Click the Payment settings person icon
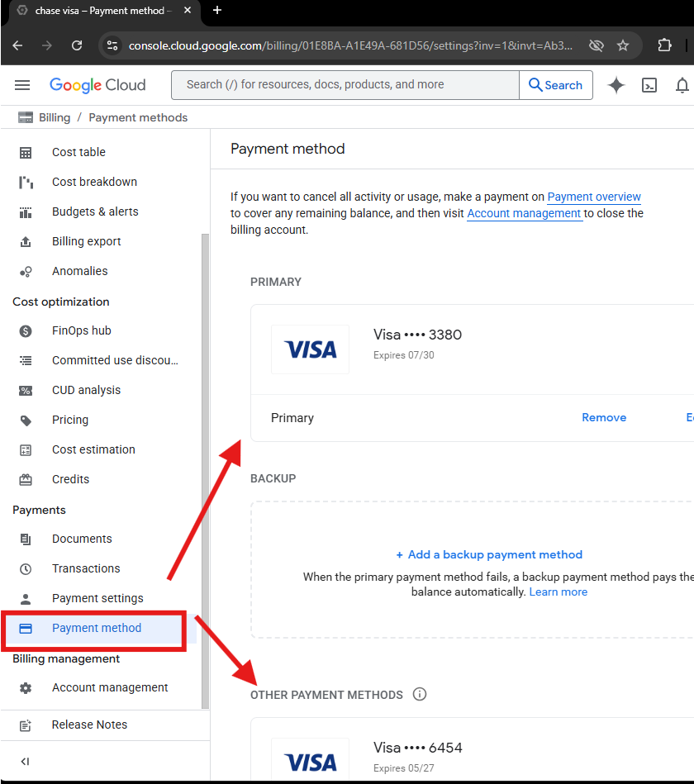Image resolution: width=694 pixels, height=784 pixels. [x=26, y=598]
